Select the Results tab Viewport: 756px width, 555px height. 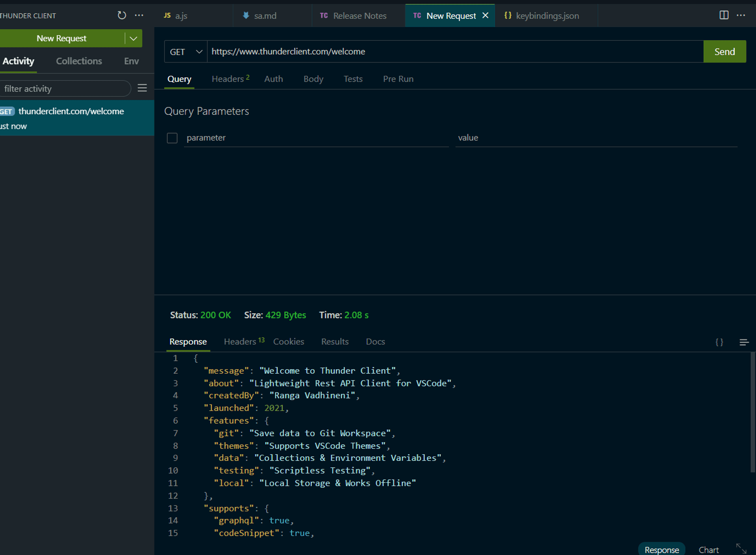coord(335,342)
